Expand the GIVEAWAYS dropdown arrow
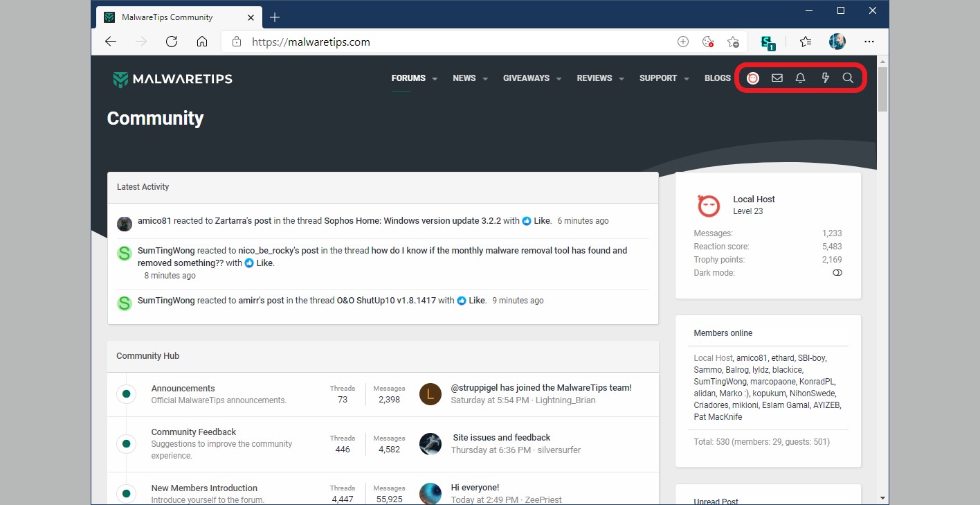The image size is (980, 505). click(x=559, y=79)
